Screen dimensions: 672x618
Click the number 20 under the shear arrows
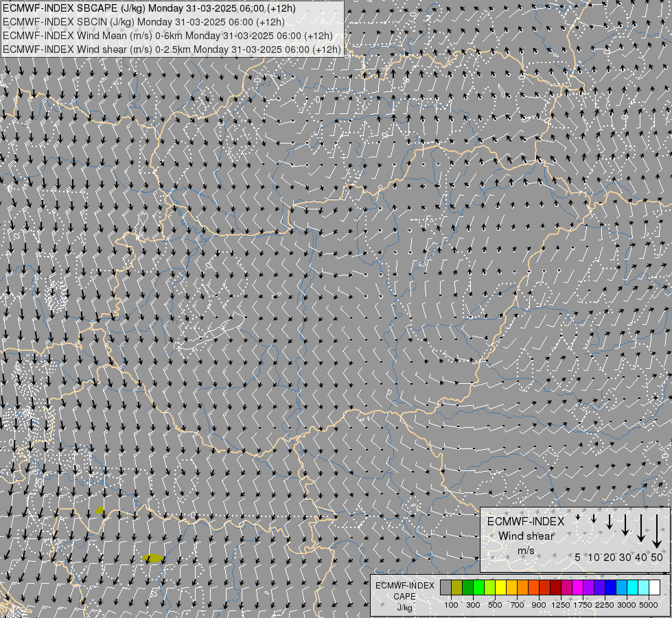click(610, 557)
